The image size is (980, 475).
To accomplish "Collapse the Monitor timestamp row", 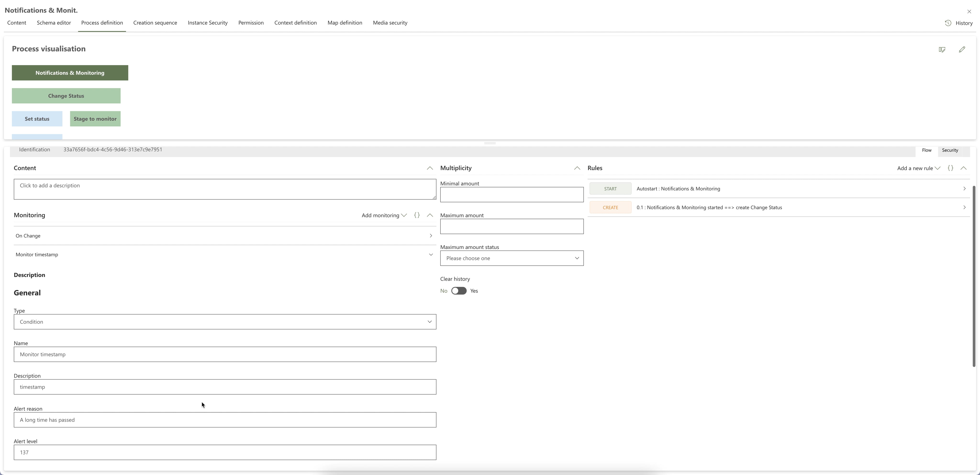I will click(225, 255).
